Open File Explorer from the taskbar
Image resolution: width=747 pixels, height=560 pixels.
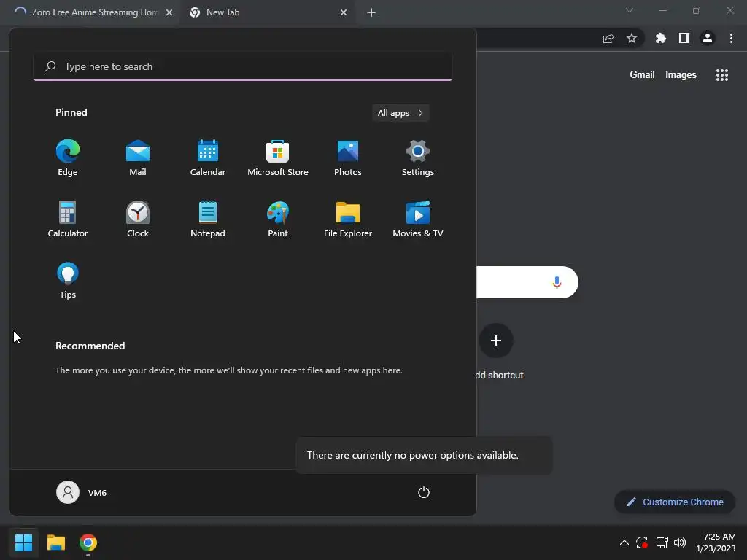click(x=55, y=542)
